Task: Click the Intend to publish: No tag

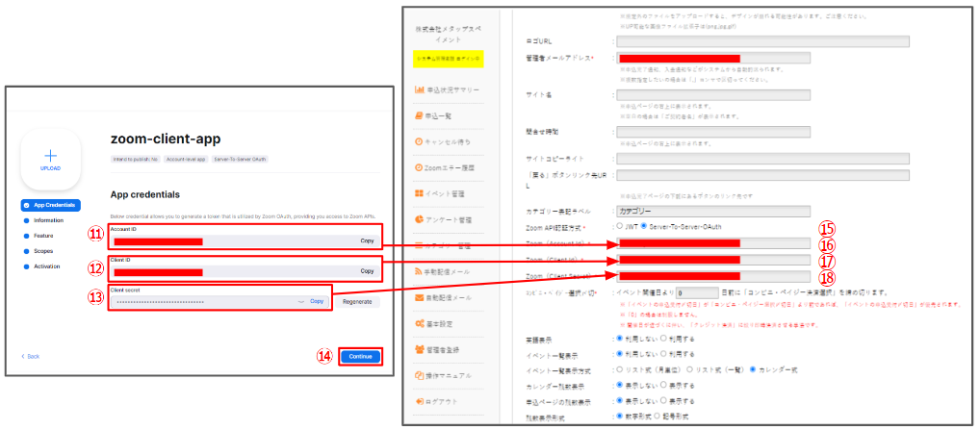Action: (135, 159)
